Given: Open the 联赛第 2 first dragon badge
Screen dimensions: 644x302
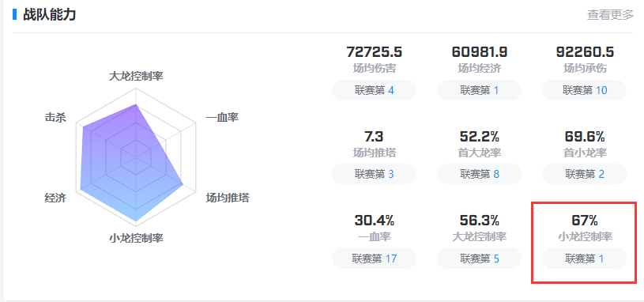Looking at the screenshot, I should (x=585, y=174).
